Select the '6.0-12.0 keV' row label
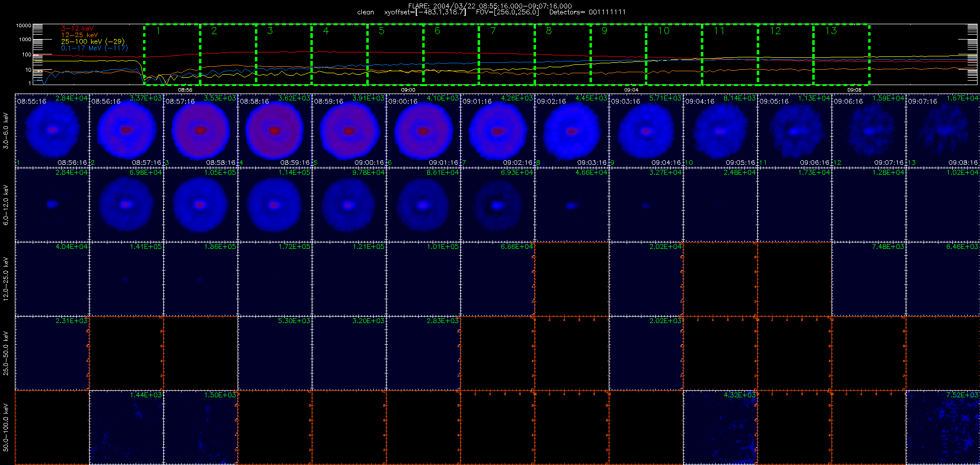 [x=6, y=205]
